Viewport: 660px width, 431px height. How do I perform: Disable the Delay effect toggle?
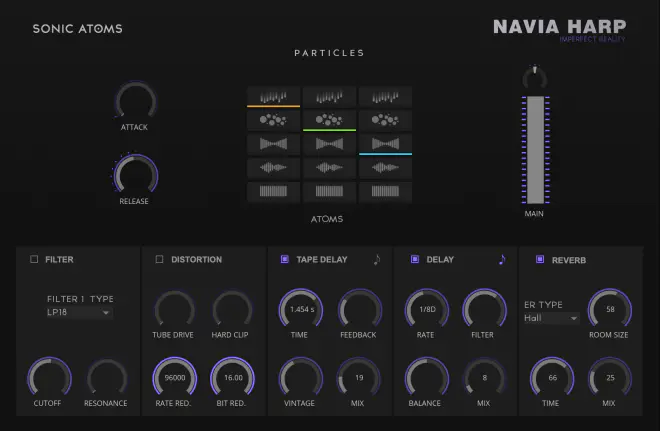(415, 259)
